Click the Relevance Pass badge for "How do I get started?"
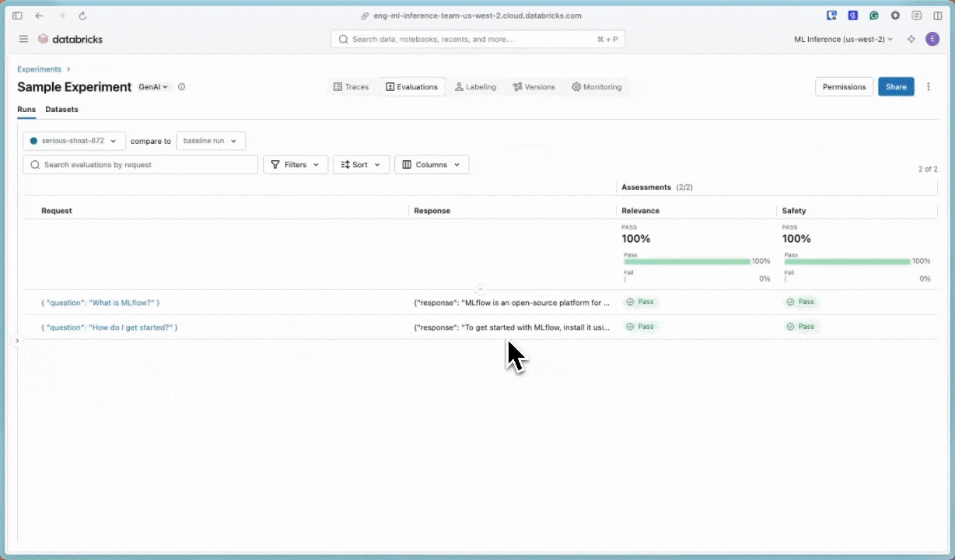955x560 pixels. (x=640, y=327)
